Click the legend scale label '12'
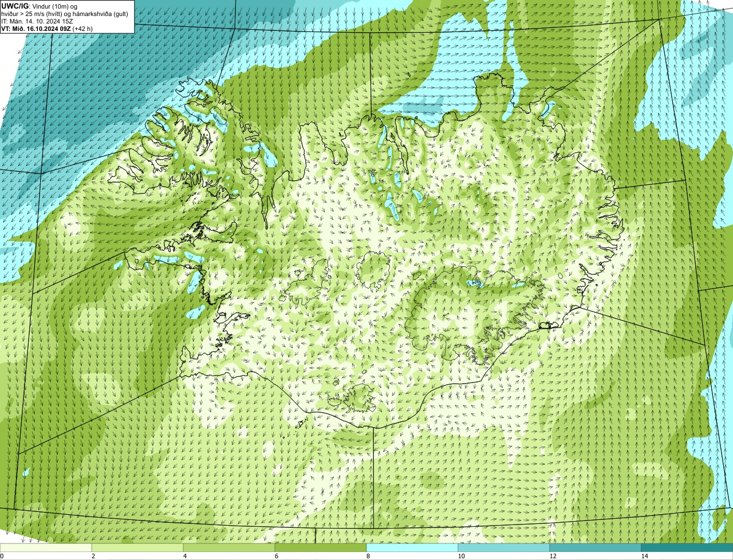Screen dimensions: 733x560 coord(553,556)
